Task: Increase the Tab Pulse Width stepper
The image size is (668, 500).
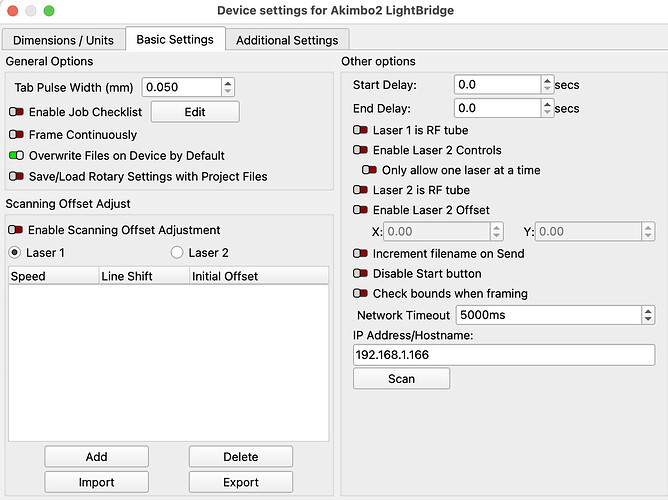Action: [228, 83]
